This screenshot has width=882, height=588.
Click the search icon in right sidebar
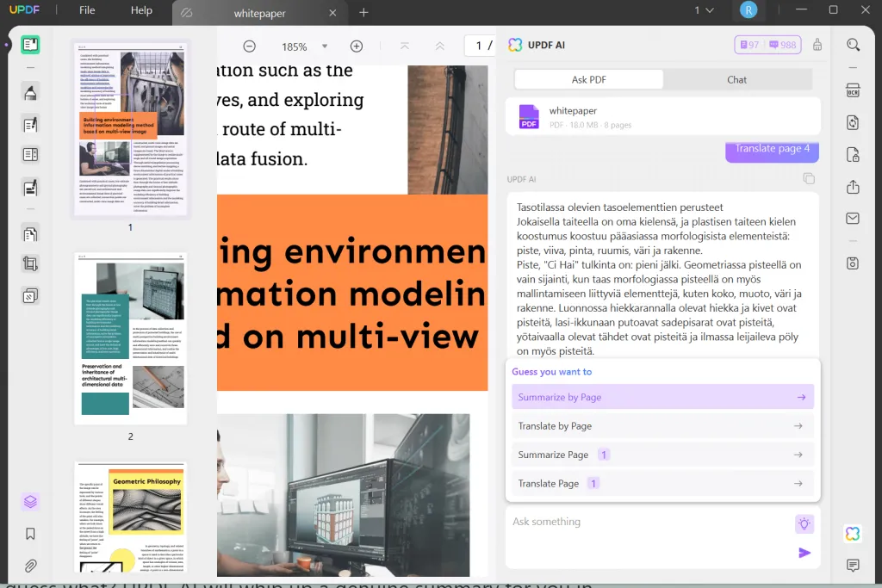point(853,45)
